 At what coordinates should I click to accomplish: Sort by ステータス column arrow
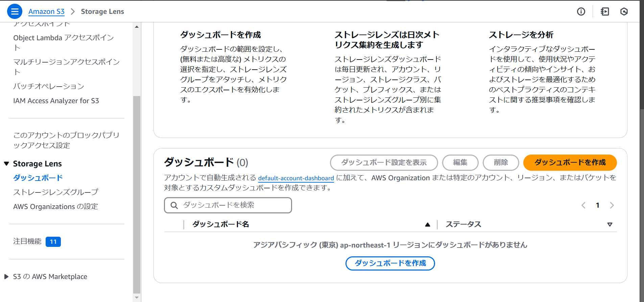(x=610, y=225)
